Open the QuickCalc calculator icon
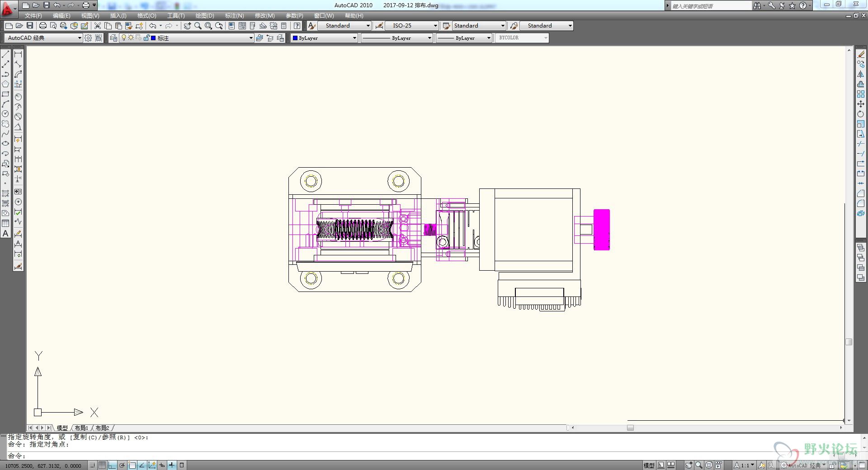The image size is (868, 470). click(x=284, y=26)
